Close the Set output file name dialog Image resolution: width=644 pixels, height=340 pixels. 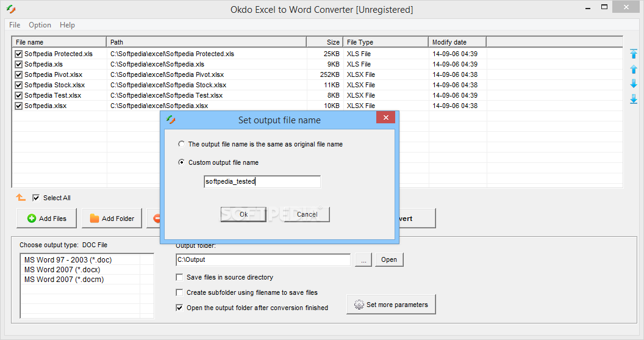pos(385,118)
